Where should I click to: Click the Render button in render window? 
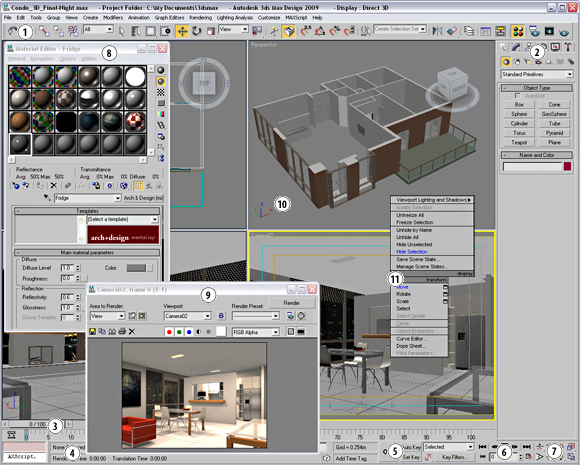[291, 303]
